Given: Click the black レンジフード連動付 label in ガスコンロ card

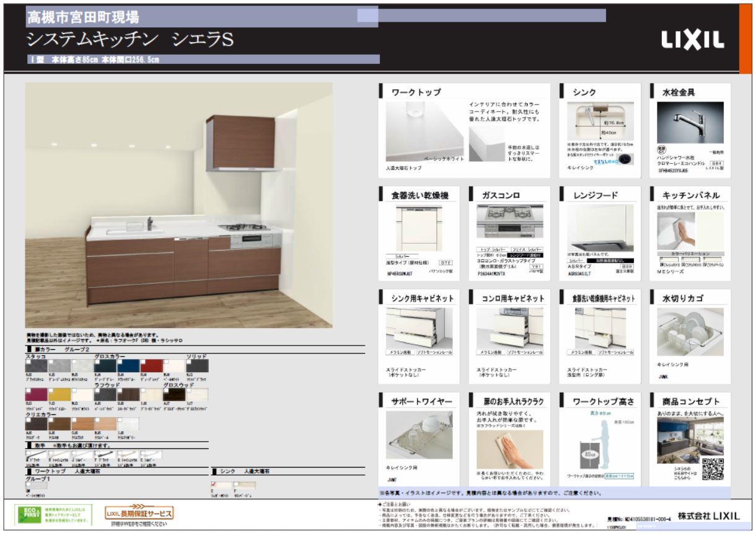Looking at the screenshot, I should [526, 255].
